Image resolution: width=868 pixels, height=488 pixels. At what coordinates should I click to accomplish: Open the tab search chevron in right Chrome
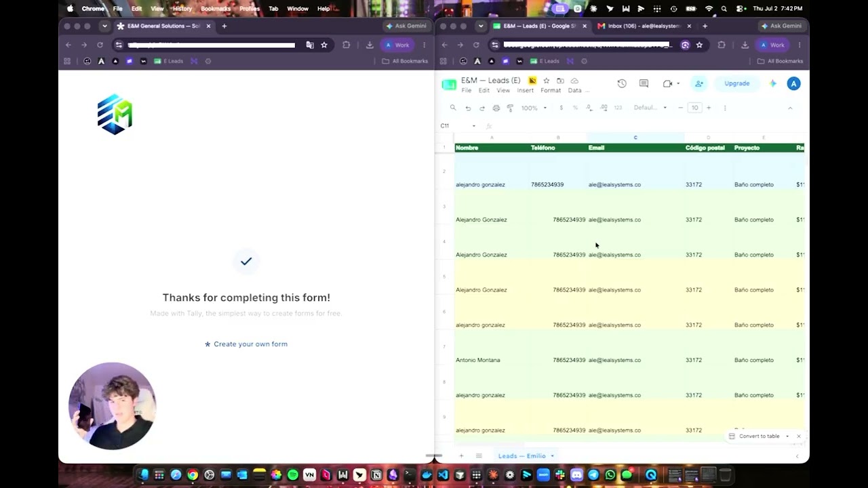pyautogui.click(x=481, y=26)
